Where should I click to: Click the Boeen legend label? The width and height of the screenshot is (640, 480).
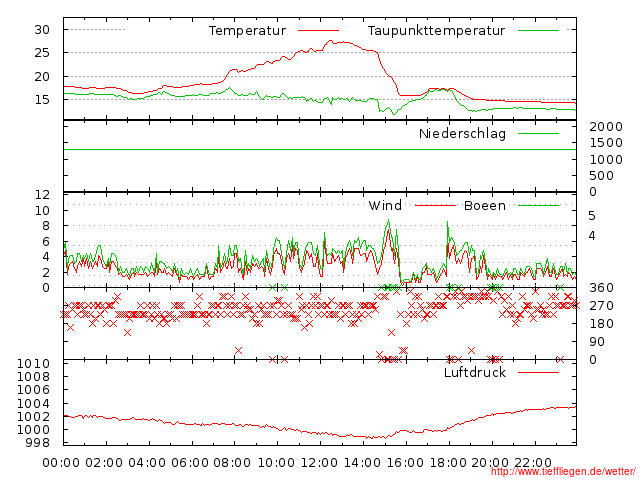tap(484, 205)
